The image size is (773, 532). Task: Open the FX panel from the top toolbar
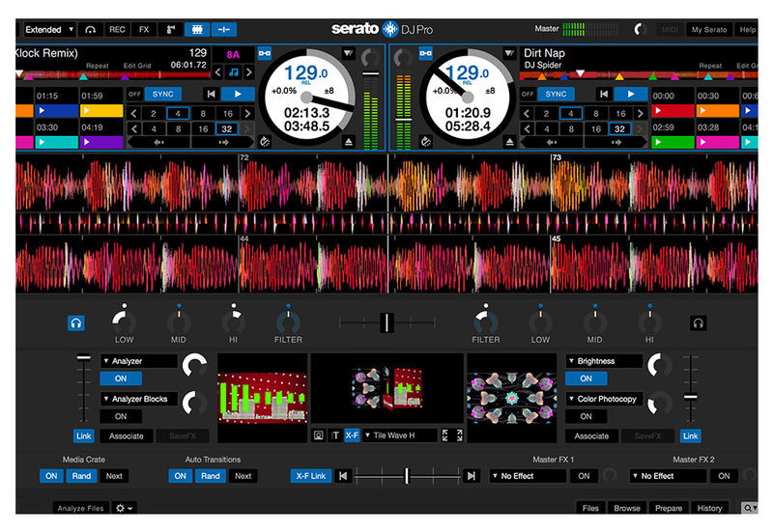coord(144,30)
